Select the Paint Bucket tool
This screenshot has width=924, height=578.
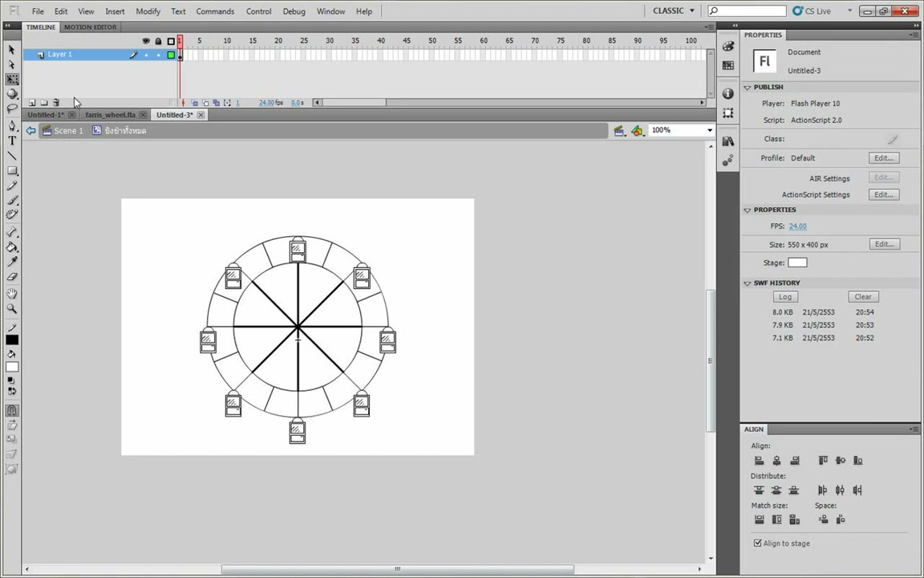tap(12, 247)
